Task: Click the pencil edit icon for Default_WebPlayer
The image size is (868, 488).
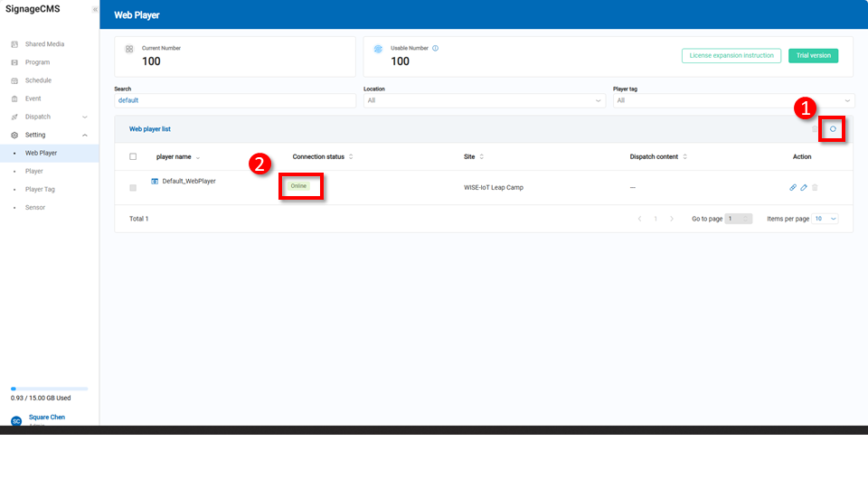Action: (804, 187)
